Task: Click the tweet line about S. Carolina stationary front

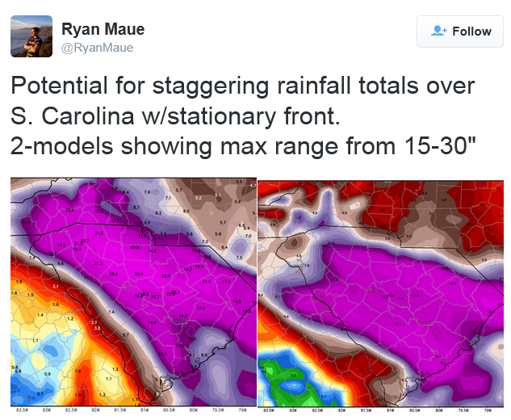Action: [177, 118]
